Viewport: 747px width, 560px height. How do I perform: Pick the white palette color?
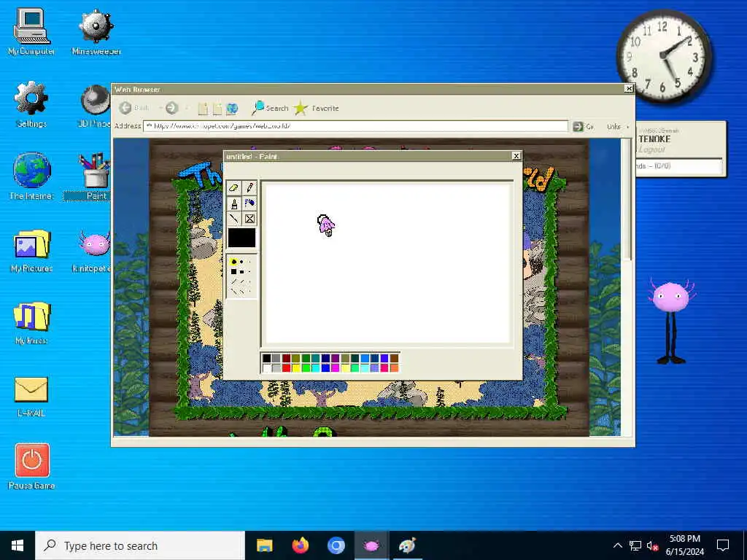(267, 367)
